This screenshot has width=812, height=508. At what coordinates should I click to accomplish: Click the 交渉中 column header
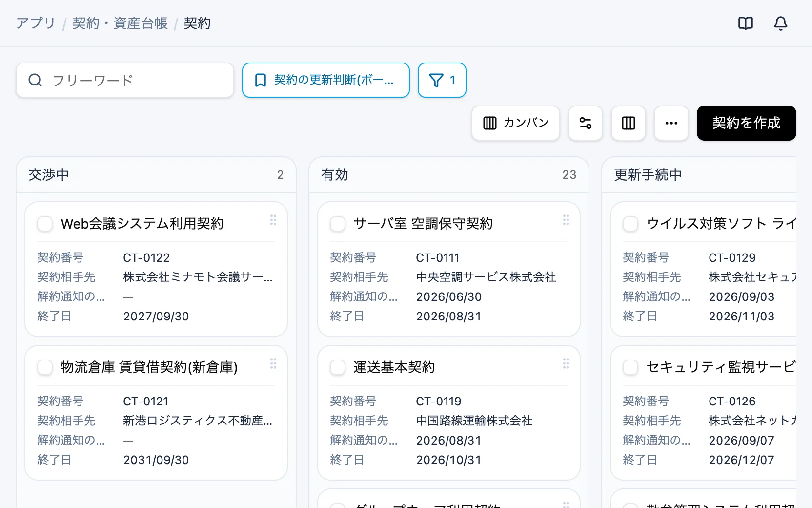click(x=156, y=175)
